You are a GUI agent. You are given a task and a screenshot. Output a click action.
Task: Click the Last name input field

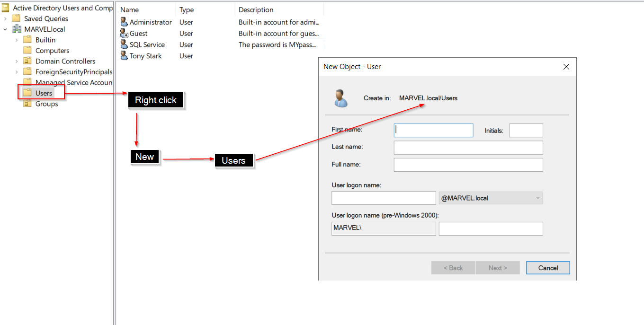(x=468, y=148)
